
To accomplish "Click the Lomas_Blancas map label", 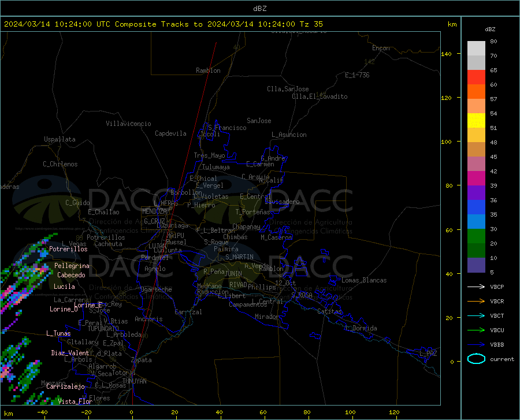I will (x=364, y=280).
